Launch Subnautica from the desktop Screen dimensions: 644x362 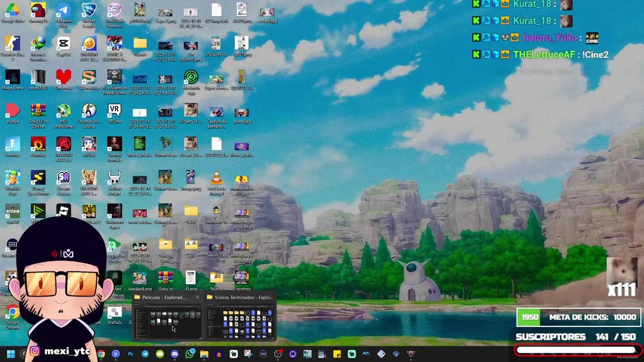point(89,78)
